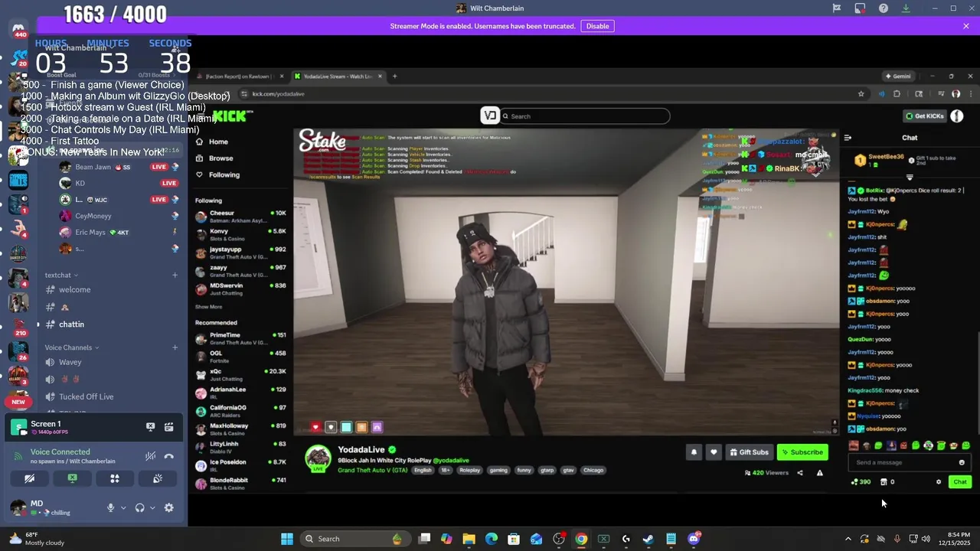
Task: Open Kick chat settings gear
Action: click(x=939, y=482)
